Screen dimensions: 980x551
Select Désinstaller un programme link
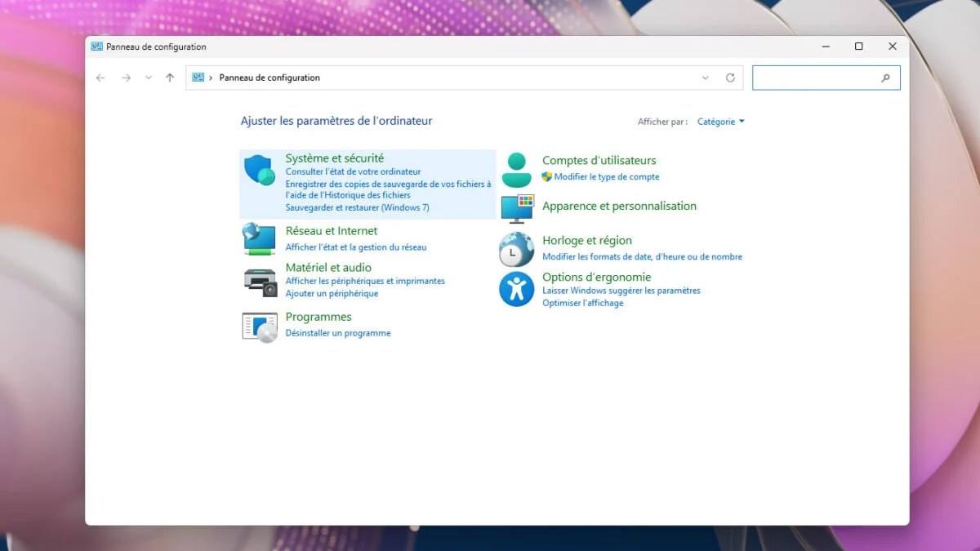[338, 333]
